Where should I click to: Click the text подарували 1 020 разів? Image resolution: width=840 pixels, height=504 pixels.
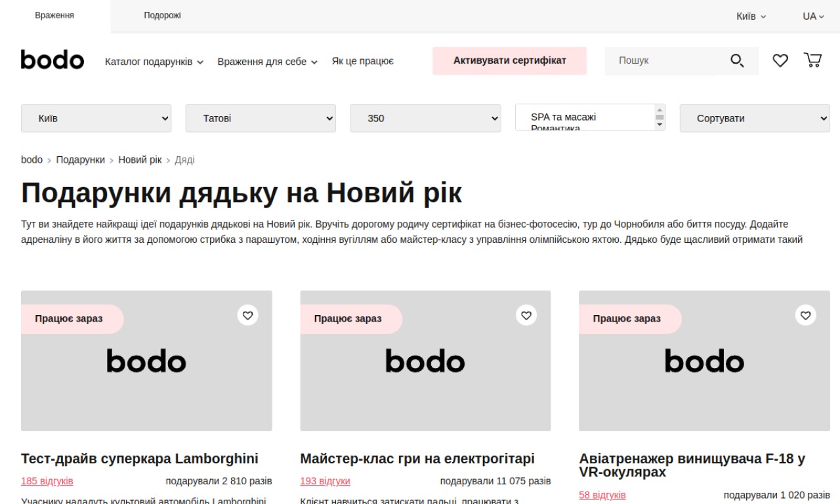777,495
